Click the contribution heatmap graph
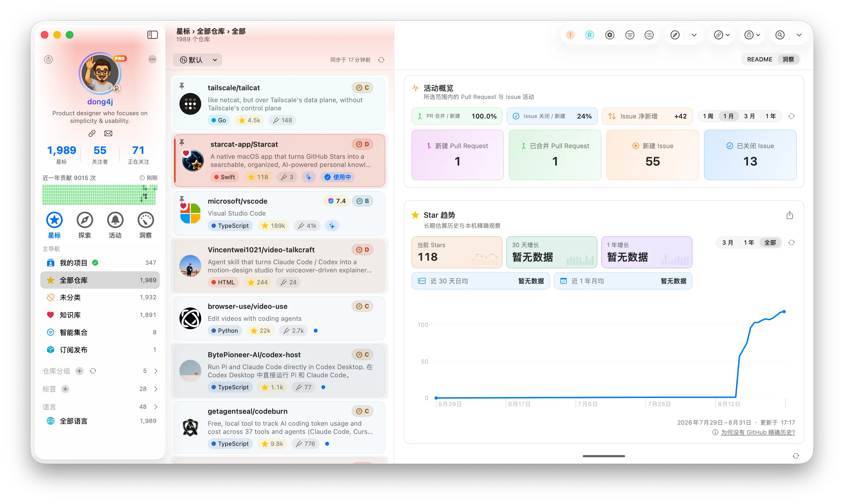Viewport: 844px width, 504px height. pos(100,195)
